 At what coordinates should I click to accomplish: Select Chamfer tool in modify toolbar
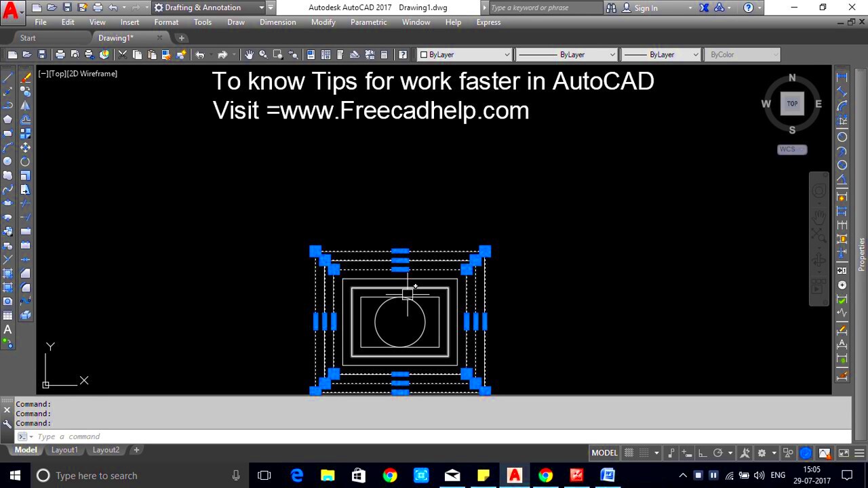pyautogui.click(x=25, y=273)
